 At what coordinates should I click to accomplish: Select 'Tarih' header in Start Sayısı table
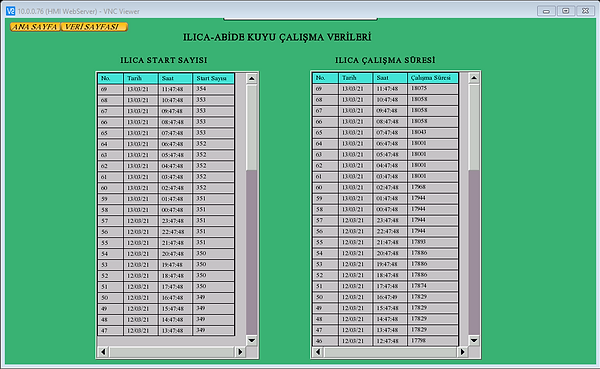click(141, 78)
